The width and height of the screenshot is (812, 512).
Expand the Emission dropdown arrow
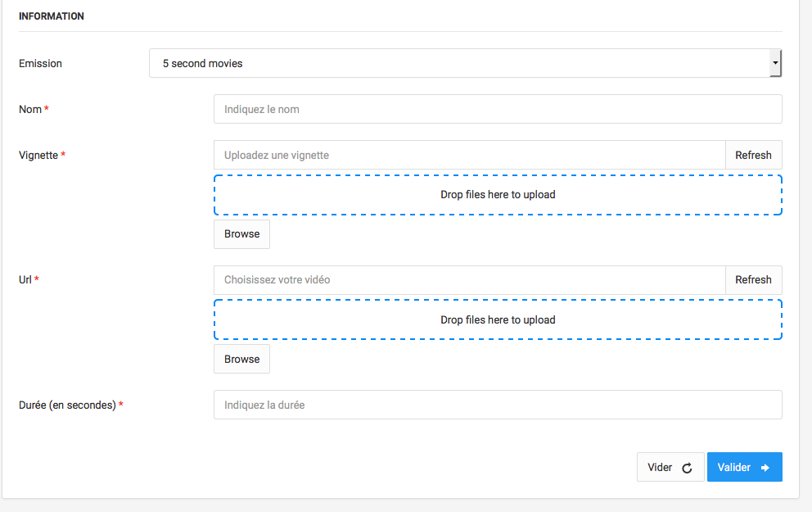774,63
